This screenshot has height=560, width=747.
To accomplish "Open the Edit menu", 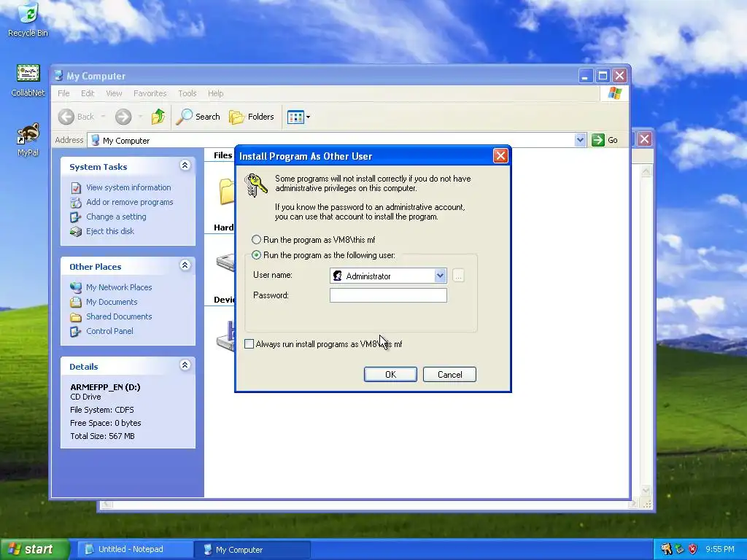I will 88,93.
